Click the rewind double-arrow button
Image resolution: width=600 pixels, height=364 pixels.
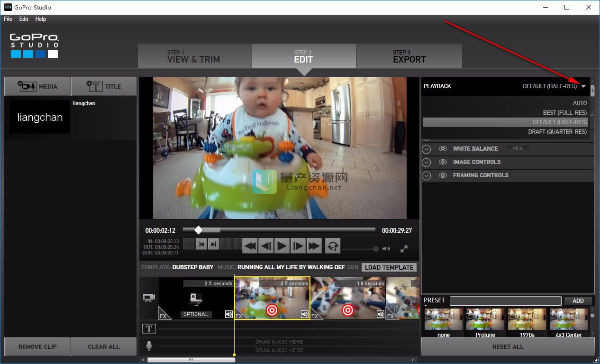tap(250, 246)
